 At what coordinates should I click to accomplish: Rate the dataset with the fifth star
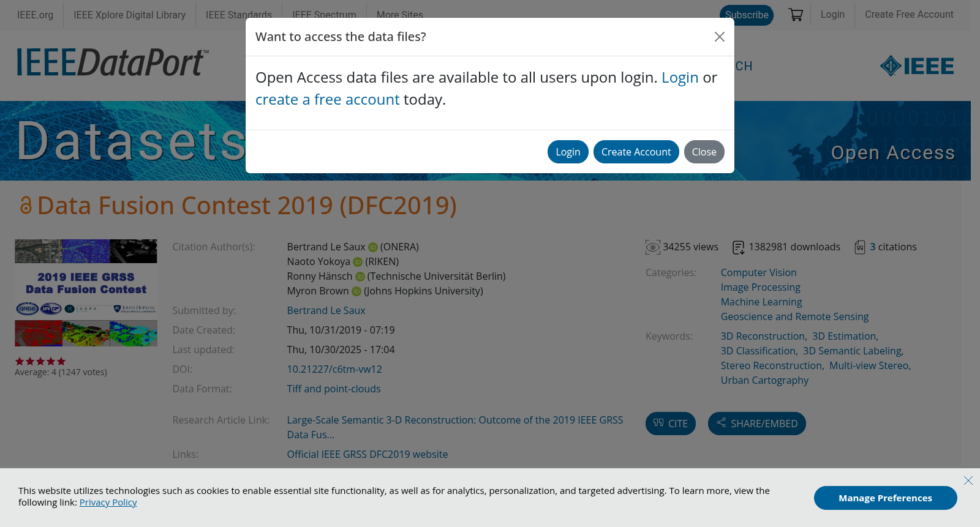tap(61, 362)
